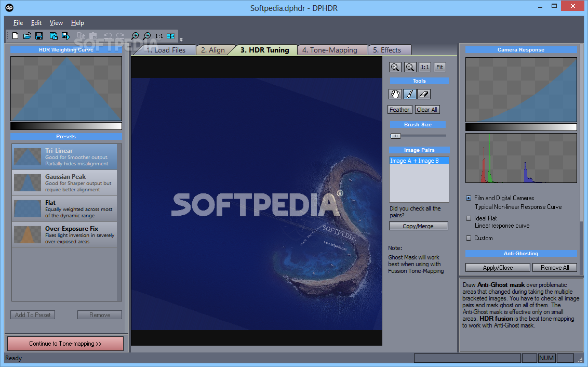This screenshot has height=367, width=588.
Task: Set 1:1 zoom from the top toolbar
Action: click(159, 36)
